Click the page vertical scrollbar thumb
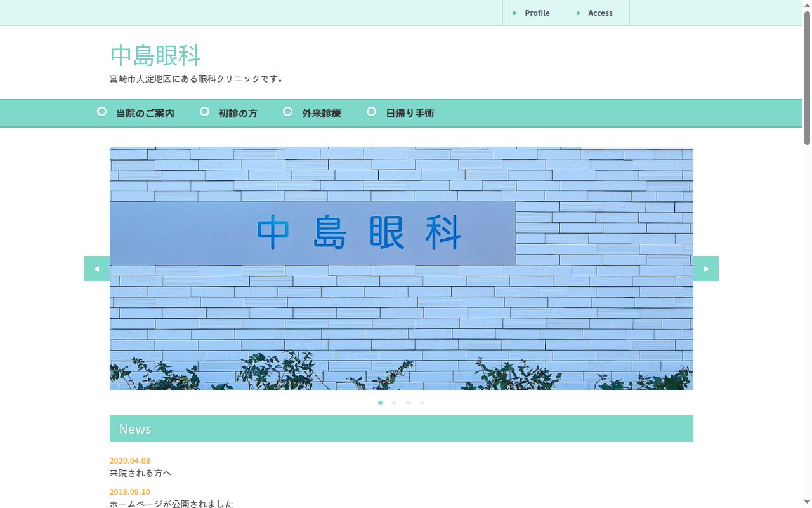 point(807,77)
